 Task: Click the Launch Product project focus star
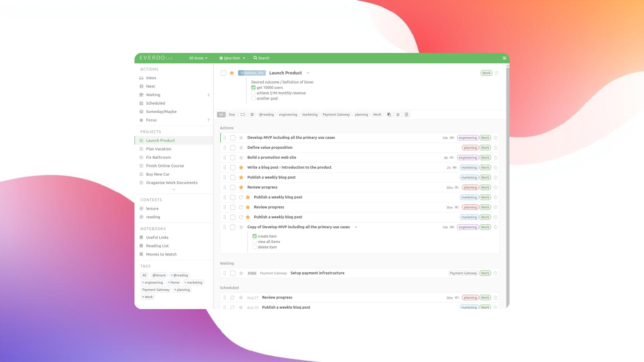pyautogui.click(x=232, y=73)
